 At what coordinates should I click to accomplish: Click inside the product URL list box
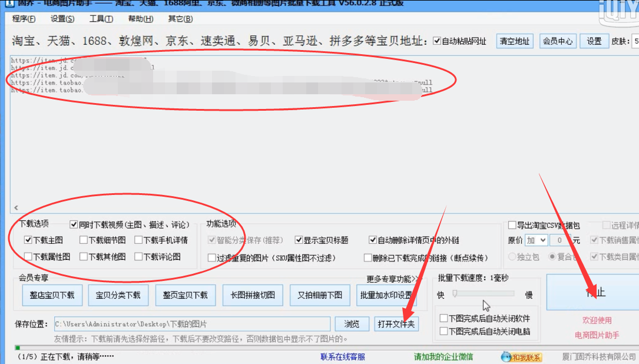click(324, 134)
